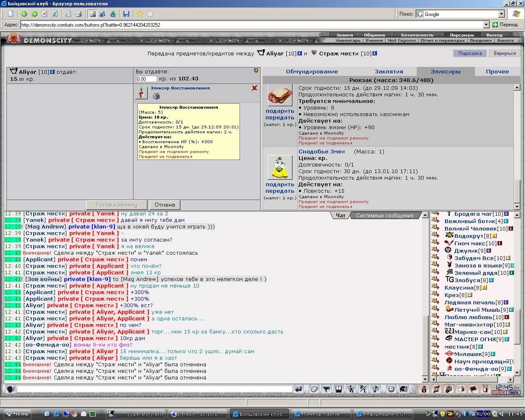Click the refresh page icon in toolbar
The height and width of the screenshot is (420, 525).
click(x=55, y=14)
